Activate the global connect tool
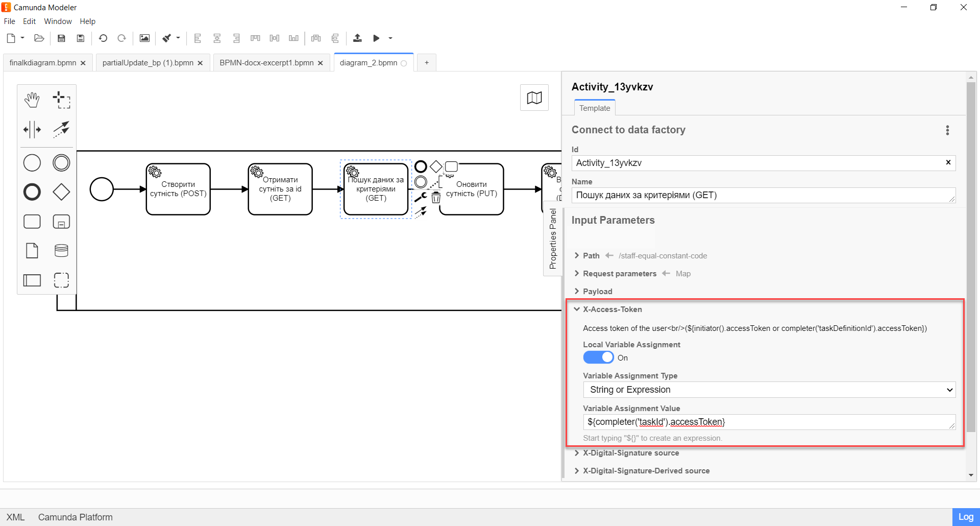Viewport: 980px width, 526px height. [61, 129]
